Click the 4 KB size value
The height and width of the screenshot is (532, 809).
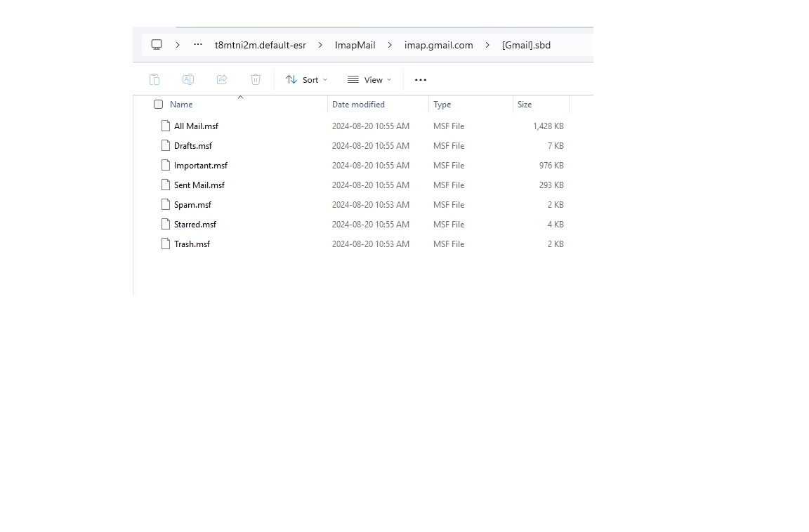coord(555,225)
